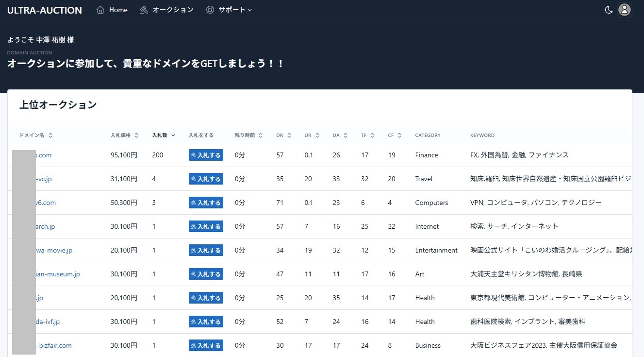Click the 31,100円 price cell
644x357 pixels.
pos(124,179)
